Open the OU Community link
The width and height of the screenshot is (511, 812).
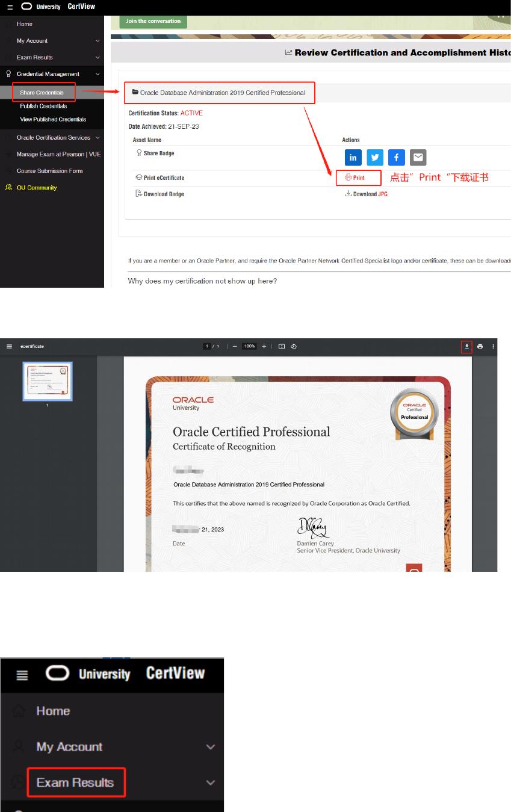click(37, 188)
